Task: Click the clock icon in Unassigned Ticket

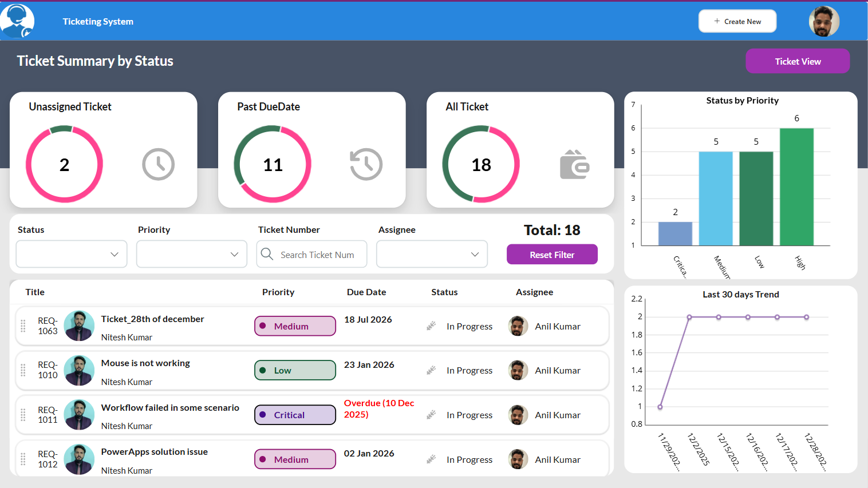Action: tap(158, 165)
